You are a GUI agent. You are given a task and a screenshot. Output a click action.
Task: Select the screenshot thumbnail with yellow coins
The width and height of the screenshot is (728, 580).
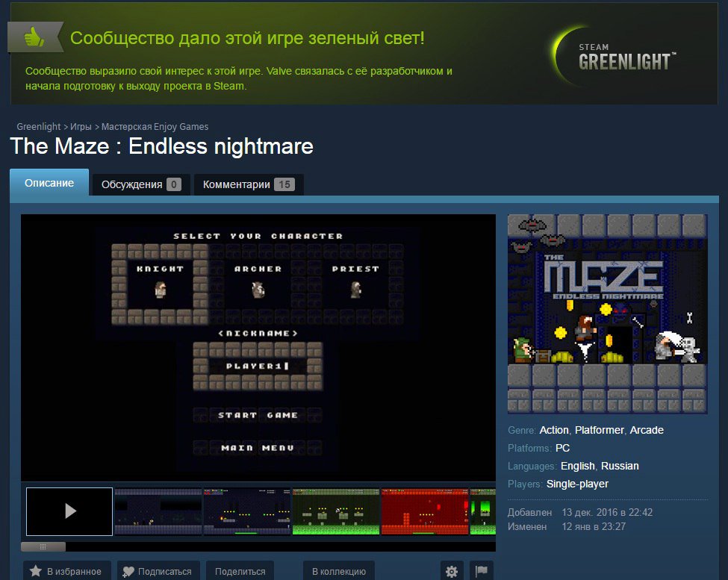pyautogui.click(x=247, y=511)
